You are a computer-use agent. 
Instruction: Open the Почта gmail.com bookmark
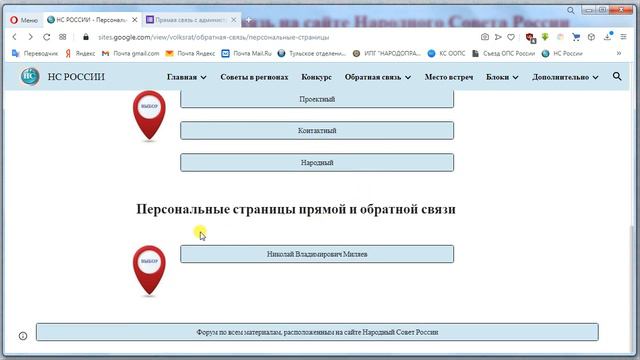pyautogui.click(x=131, y=53)
